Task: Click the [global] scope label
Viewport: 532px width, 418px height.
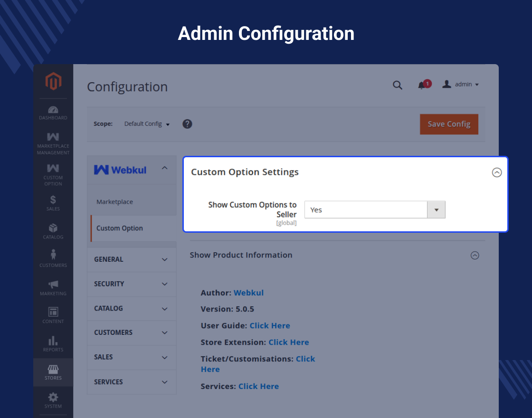Action: point(286,223)
